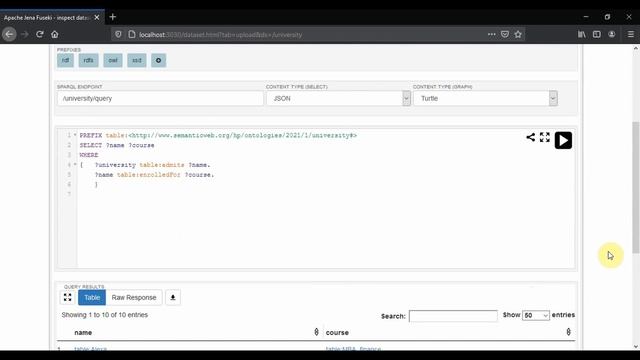Screen dimensions: 640x360
Task: Open page actions ellipsis menu
Action: click(491, 34)
